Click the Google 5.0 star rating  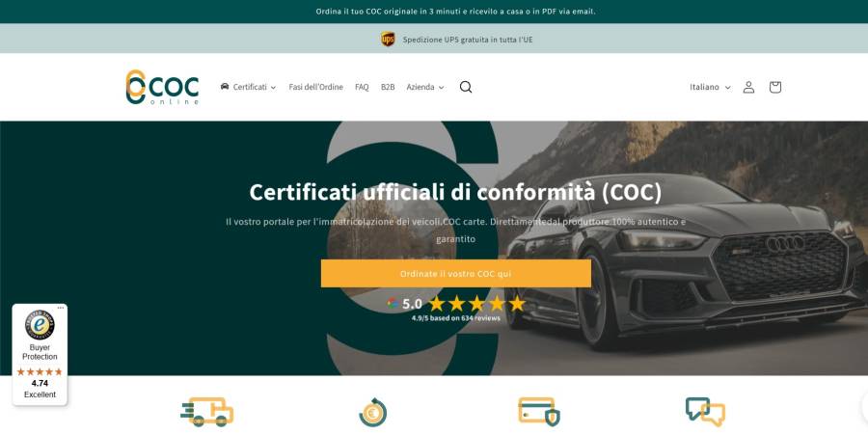[456, 303]
